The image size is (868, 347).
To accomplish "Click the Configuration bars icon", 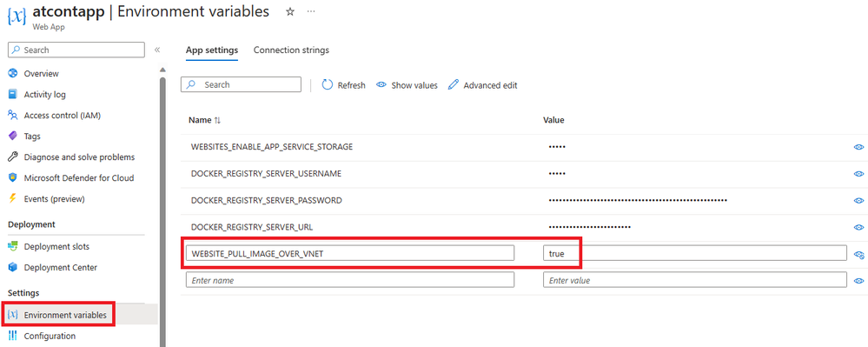I will pos(13,336).
